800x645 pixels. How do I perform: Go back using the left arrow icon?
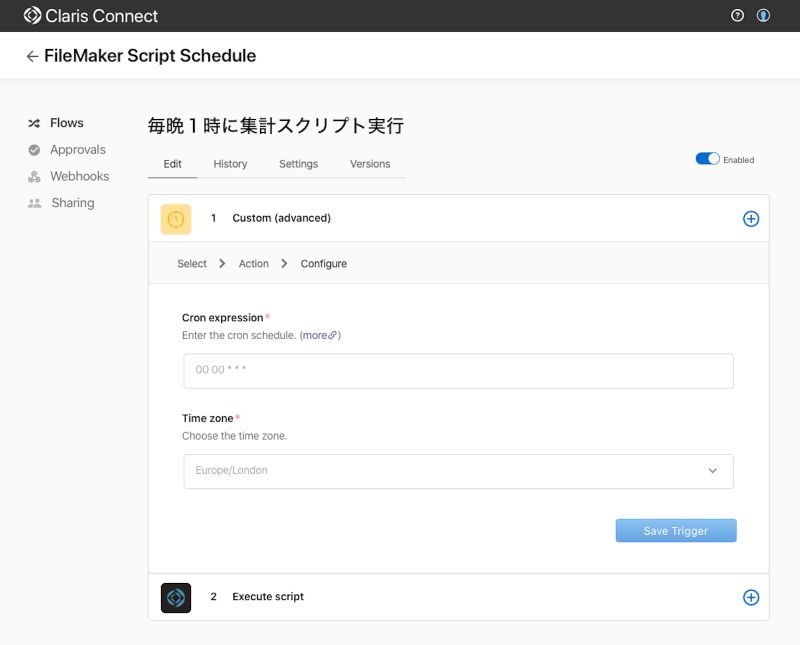pyautogui.click(x=32, y=56)
